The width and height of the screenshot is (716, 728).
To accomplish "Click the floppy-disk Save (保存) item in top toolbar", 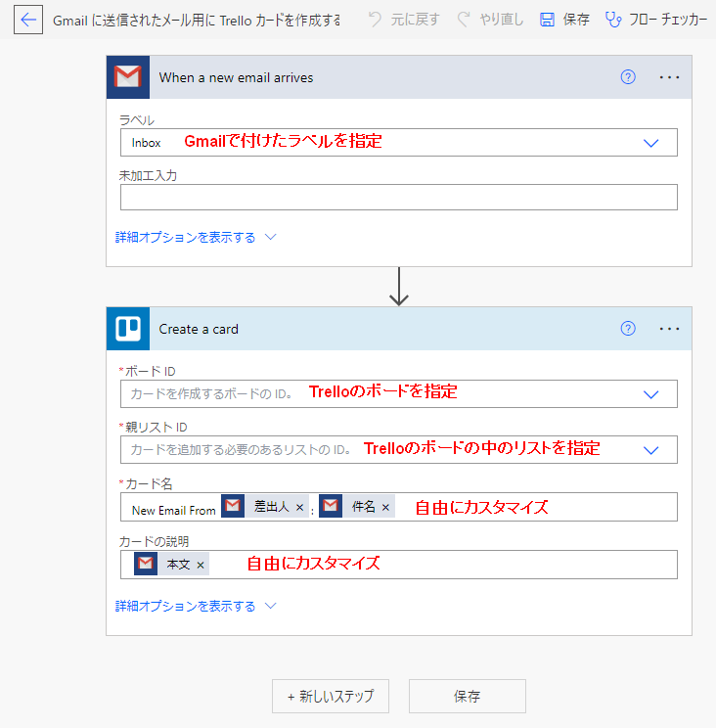I will [x=564, y=20].
